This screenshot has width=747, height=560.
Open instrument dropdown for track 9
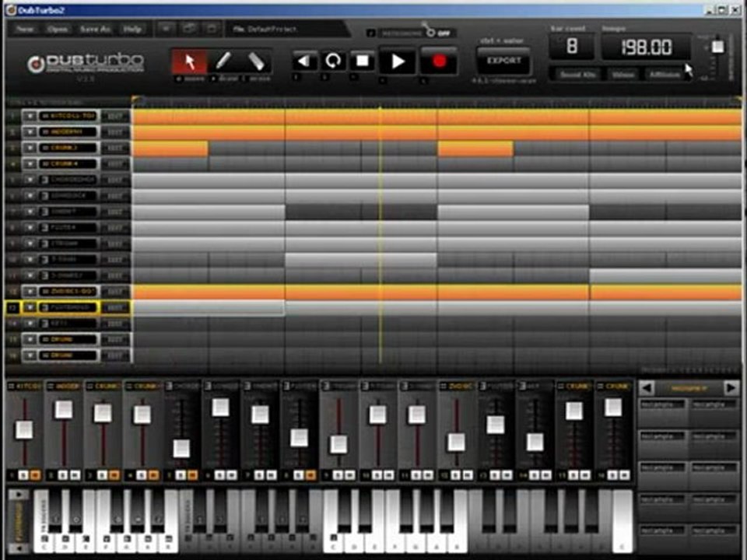click(x=30, y=243)
